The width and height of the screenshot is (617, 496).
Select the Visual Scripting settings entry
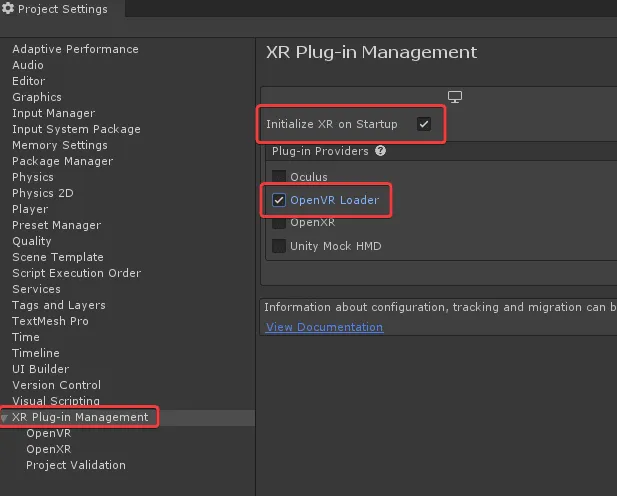(57, 401)
